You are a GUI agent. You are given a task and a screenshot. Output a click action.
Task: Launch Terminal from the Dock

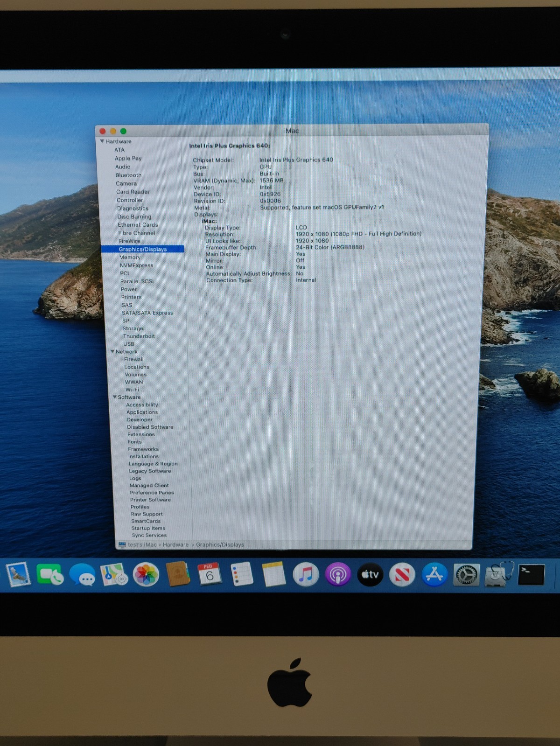click(531, 574)
